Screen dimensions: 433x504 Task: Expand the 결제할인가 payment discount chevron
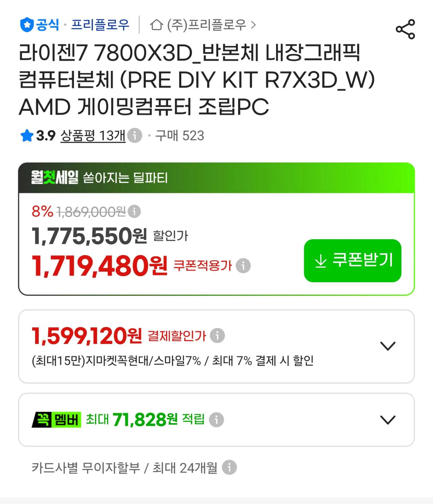tap(388, 346)
